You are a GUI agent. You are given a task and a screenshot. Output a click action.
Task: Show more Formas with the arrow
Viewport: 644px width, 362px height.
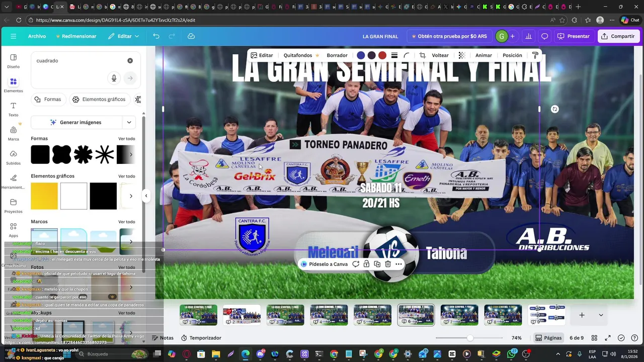(x=131, y=154)
